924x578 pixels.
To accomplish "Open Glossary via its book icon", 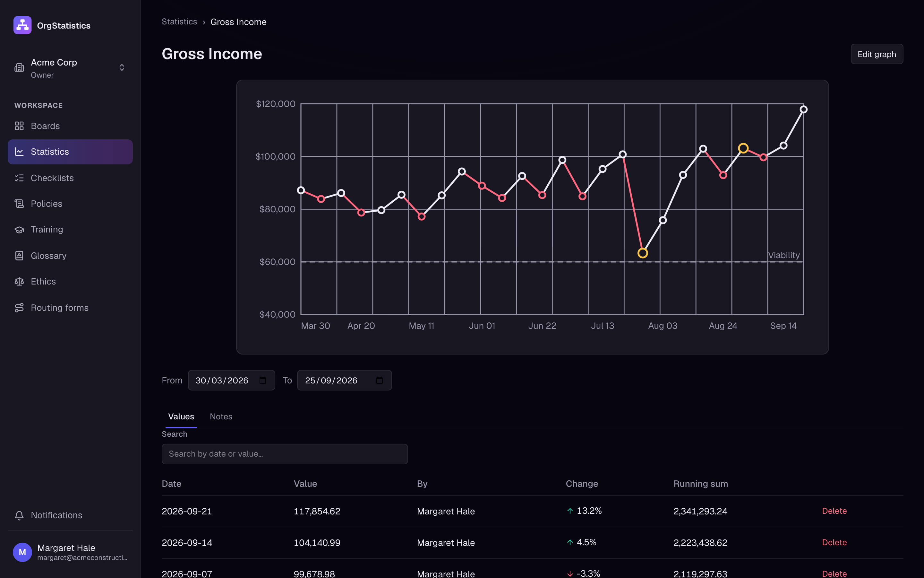I will pyautogui.click(x=19, y=256).
